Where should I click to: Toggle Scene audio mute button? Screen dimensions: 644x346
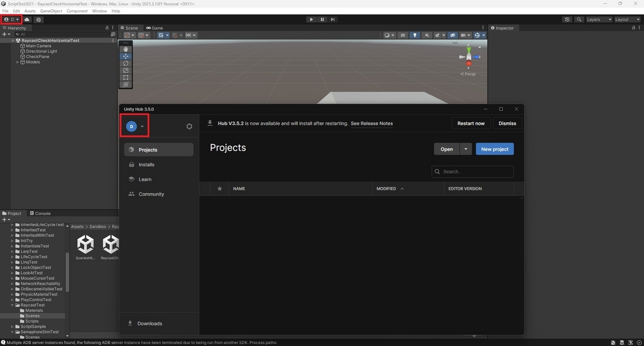click(427, 35)
